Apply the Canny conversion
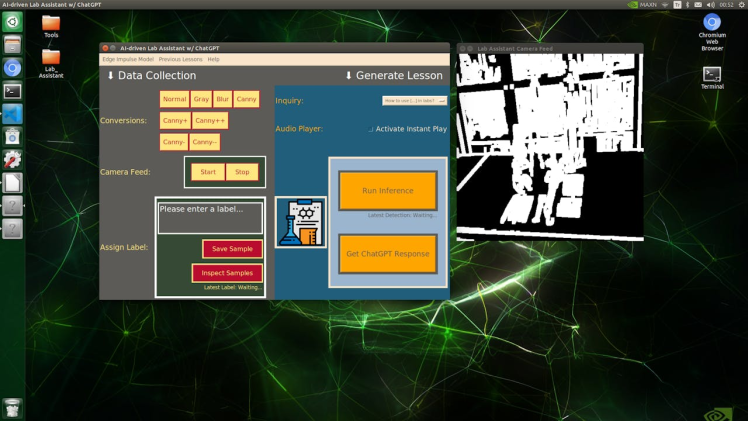Image resolution: width=748 pixels, height=421 pixels. (x=246, y=99)
